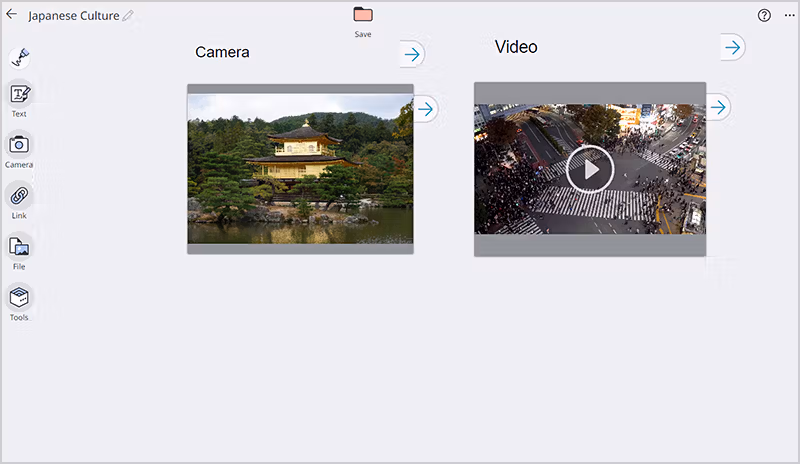Go back with the left arrow
Image resolution: width=800 pixels, height=464 pixels.
pos(12,15)
